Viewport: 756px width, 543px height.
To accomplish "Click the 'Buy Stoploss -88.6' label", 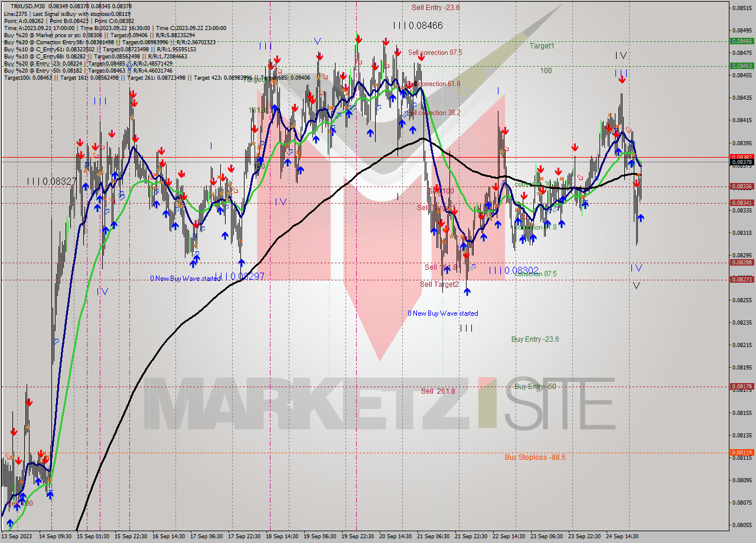I will coord(535,457).
